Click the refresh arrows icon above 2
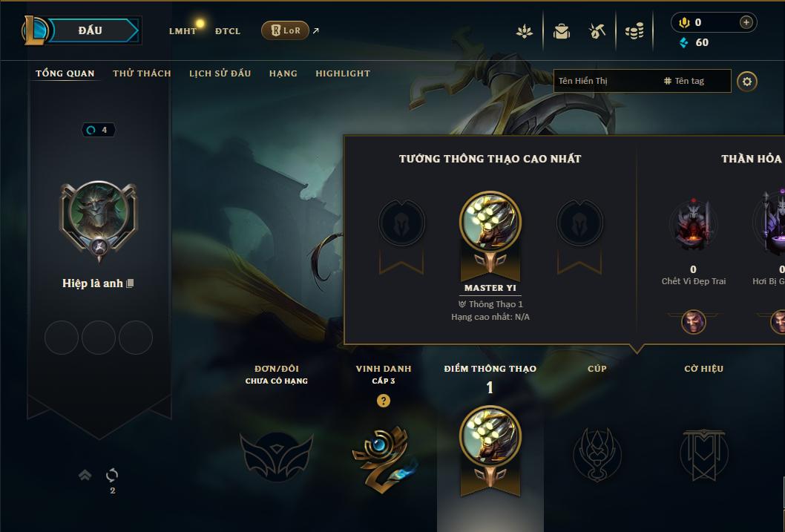Screen dimensions: 785x532 point(112,475)
